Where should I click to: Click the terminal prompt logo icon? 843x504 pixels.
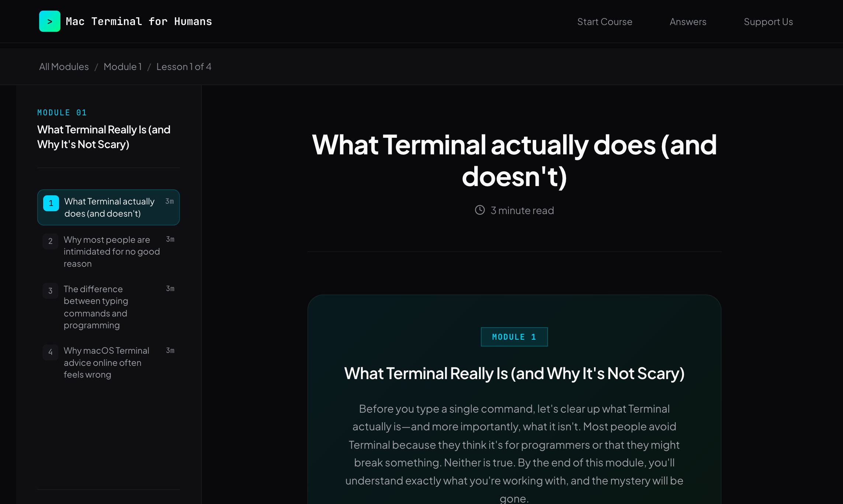point(49,21)
